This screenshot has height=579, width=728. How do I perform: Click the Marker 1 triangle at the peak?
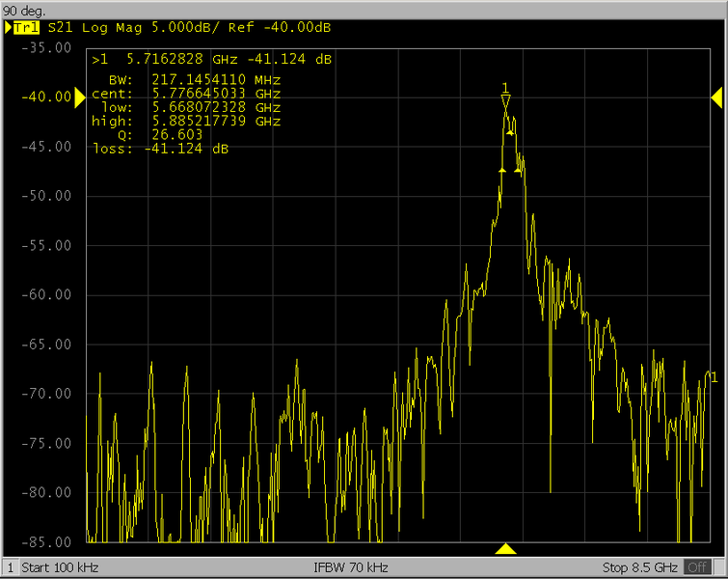coord(505,99)
